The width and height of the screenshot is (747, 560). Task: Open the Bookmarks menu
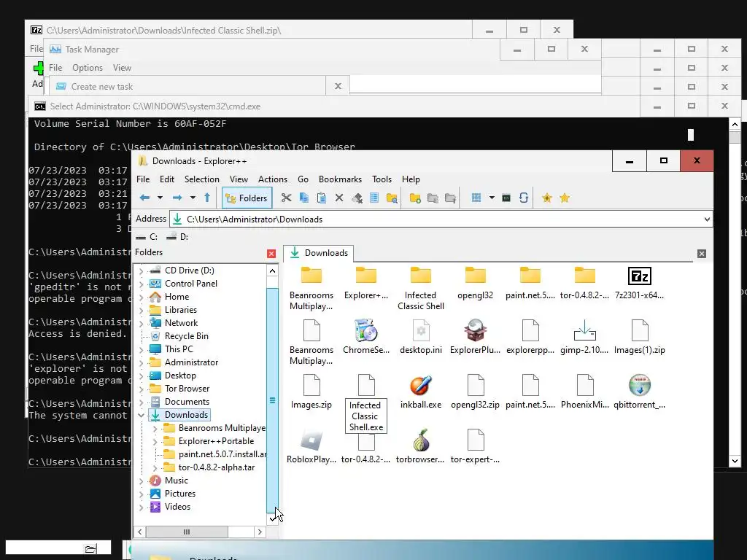coord(340,179)
